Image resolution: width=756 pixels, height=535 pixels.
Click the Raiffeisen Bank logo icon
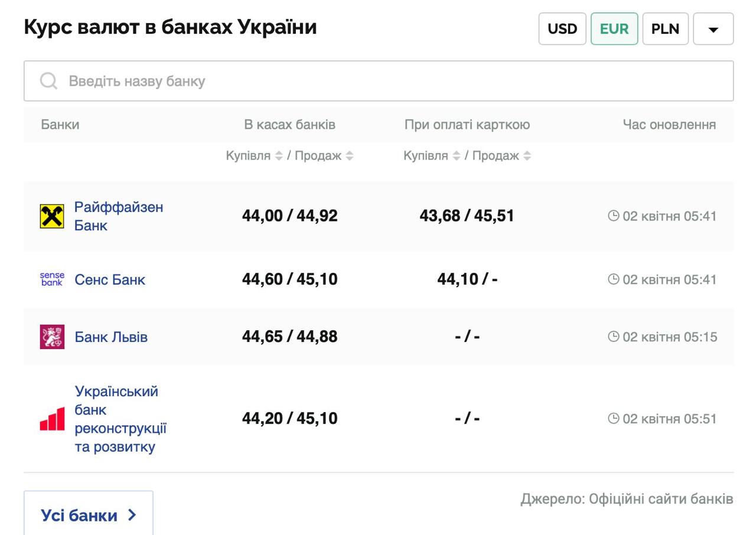pos(51,216)
